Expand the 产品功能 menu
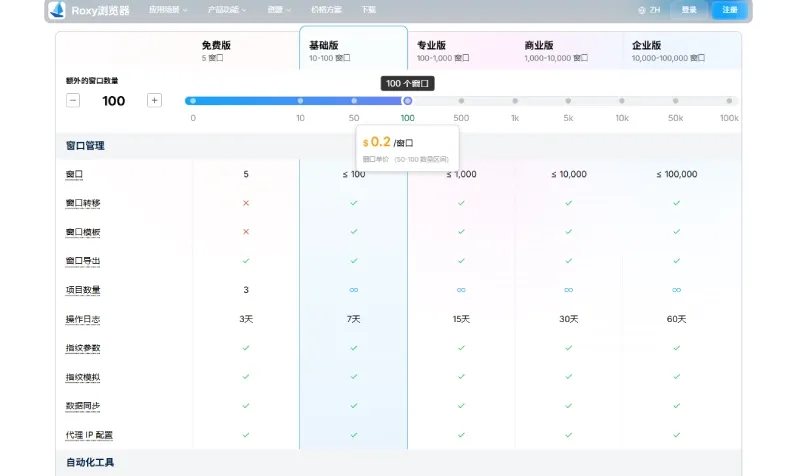The image size is (800, 476). [x=227, y=10]
